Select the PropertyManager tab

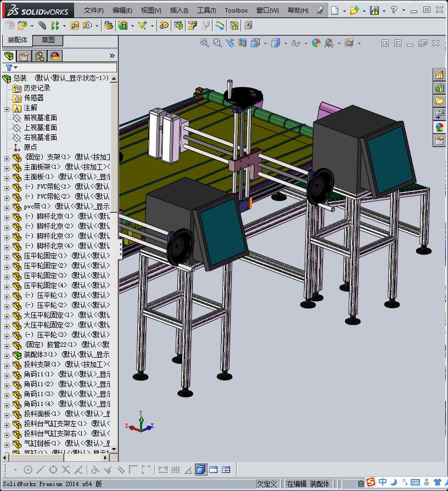click(24, 56)
